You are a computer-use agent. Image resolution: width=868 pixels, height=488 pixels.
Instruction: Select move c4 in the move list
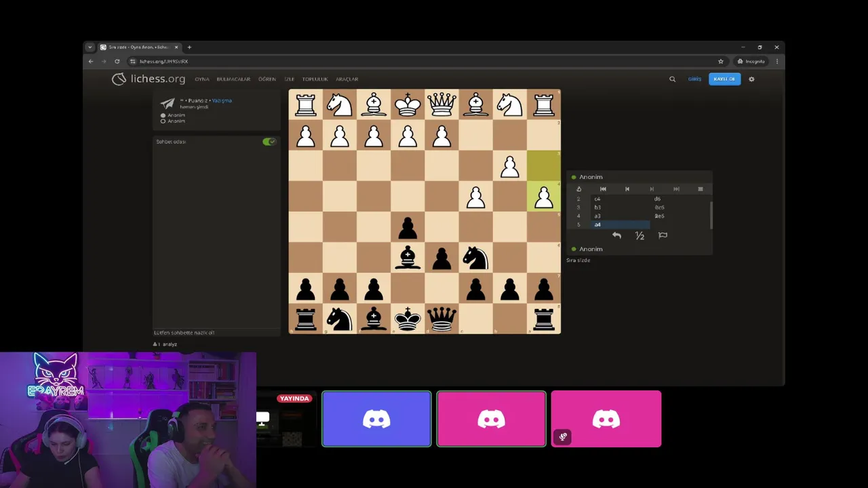pyautogui.click(x=620, y=199)
